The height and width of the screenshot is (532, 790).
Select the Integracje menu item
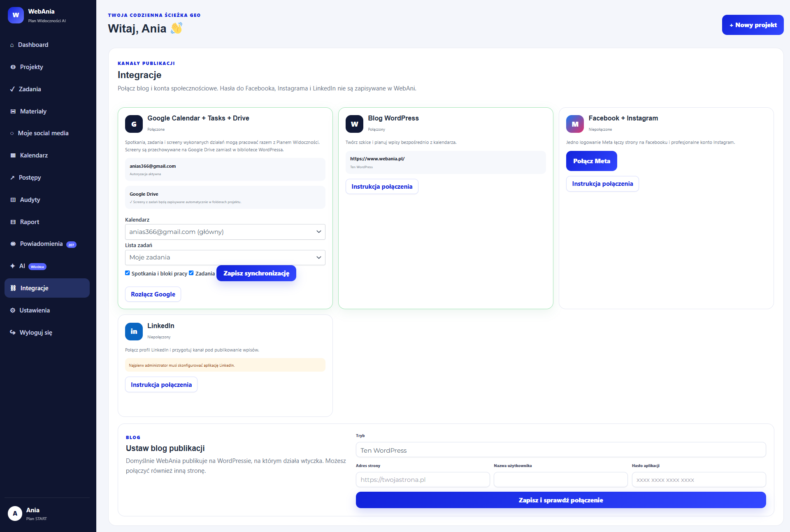point(47,288)
